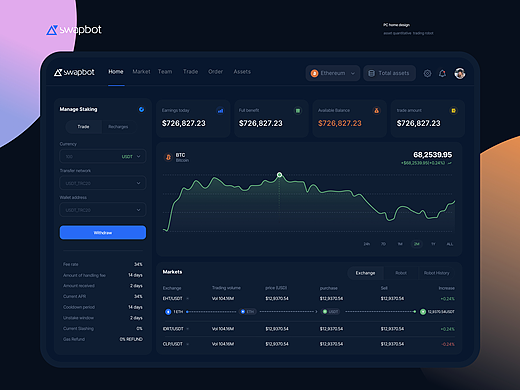The width and height of the screenshot is (520, 390).
Task: Expand the EHT/USDT market row
Action: (188, 298)
